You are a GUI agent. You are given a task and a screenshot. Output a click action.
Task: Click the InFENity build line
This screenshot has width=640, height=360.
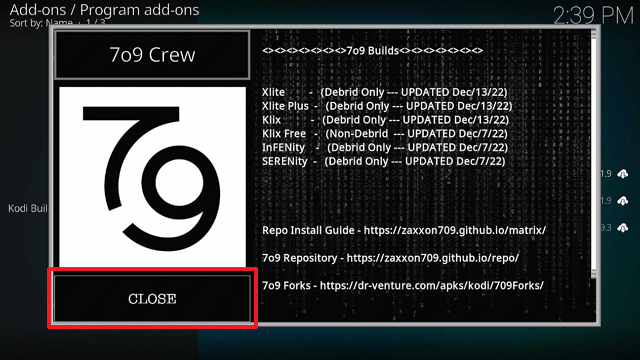tap(385, 148)
